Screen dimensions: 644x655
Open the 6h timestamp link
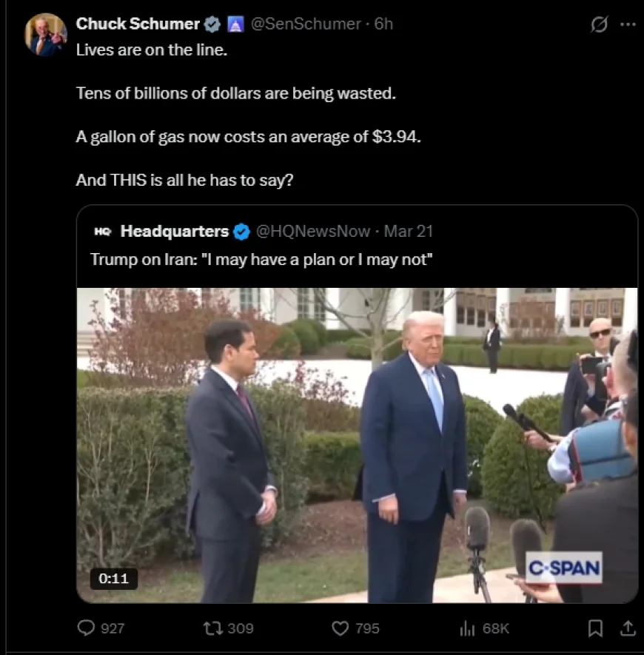tap(383, 24)
